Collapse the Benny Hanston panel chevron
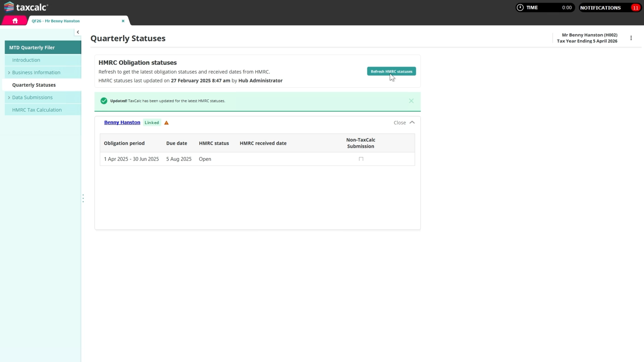The width and height of the screenshot is (644, 362). pyautogui.click(x=412, y=123)
